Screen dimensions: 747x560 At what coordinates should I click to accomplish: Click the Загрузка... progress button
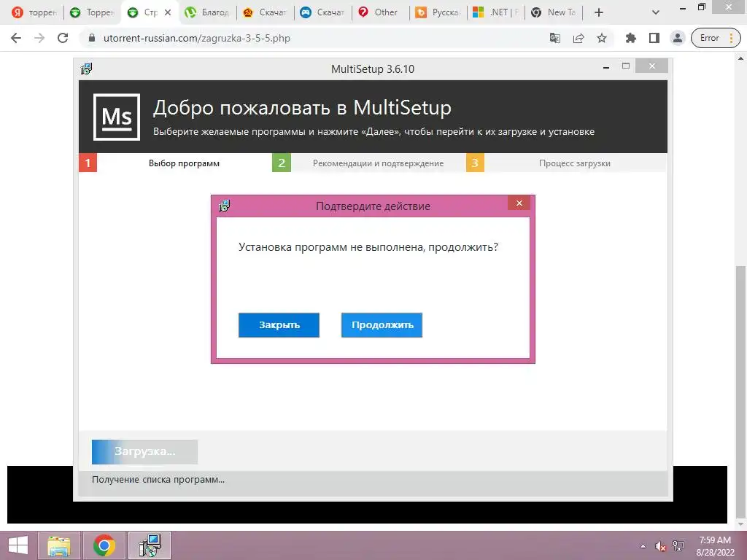click(x=145, y=451)
